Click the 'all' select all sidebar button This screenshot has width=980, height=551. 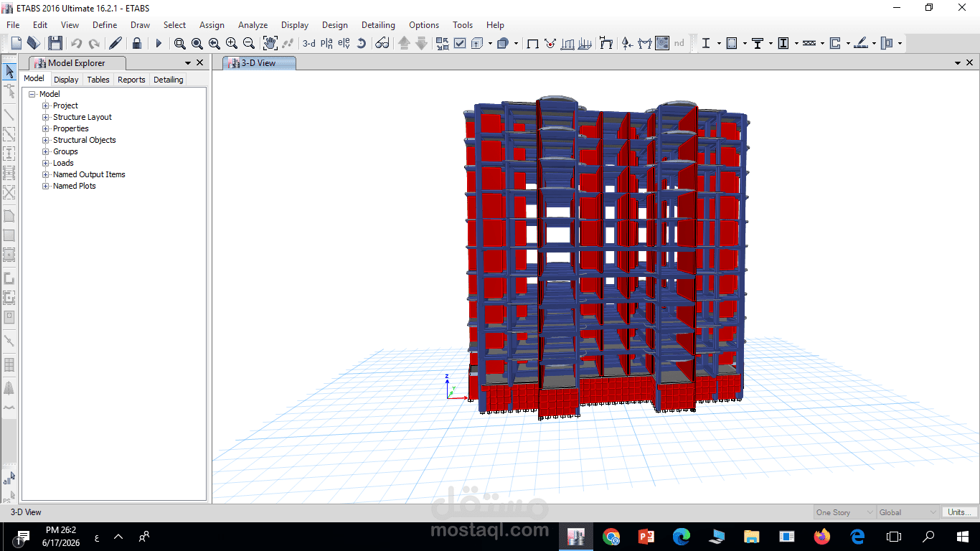coord(9,479)
